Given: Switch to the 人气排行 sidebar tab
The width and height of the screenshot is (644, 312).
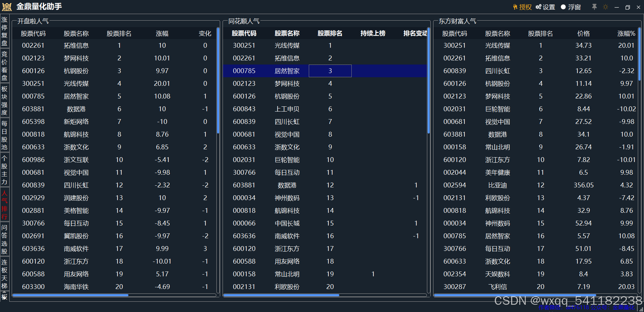Looking at the screenshot, I should pyautogui.click(x=4, y=205).
